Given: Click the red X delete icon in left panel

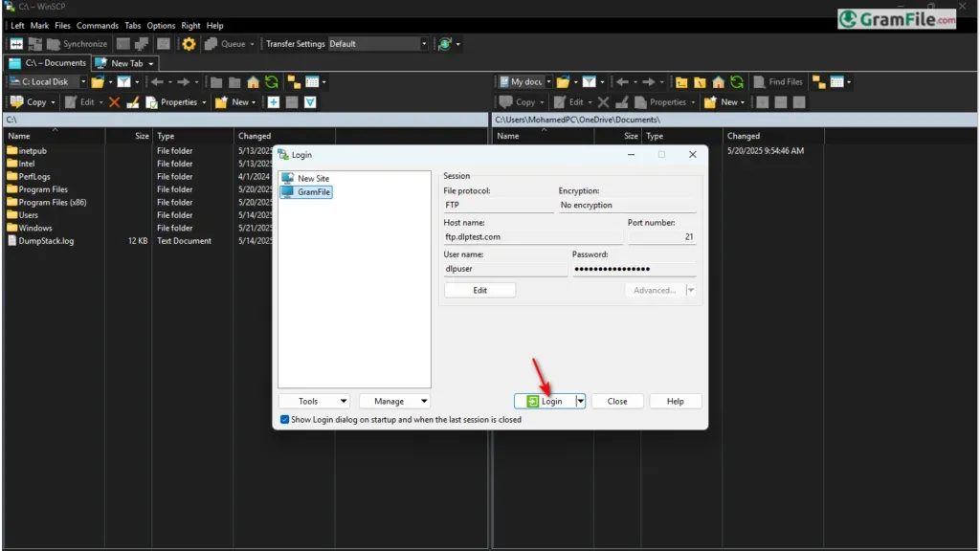Looking at the screenshot, I should click(x=115, y=102).
